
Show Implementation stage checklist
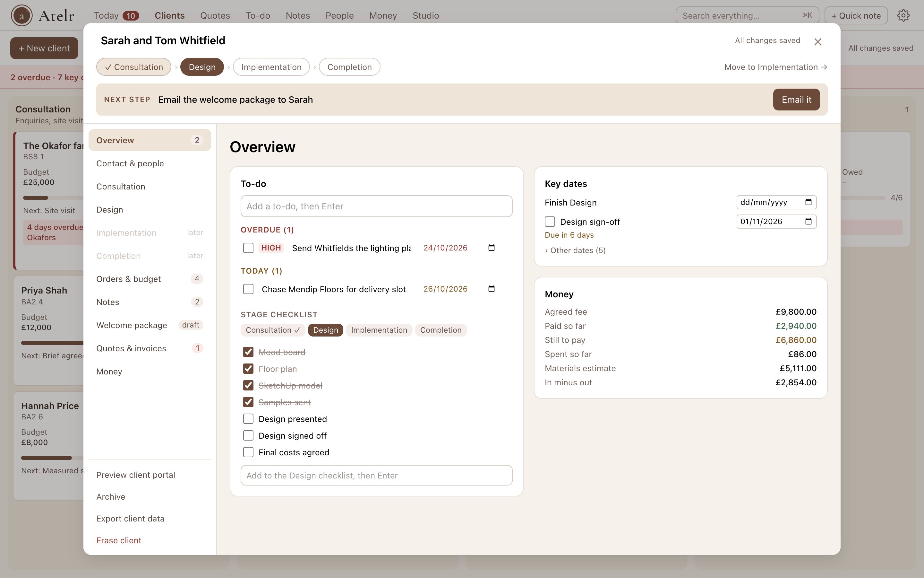click(379, 330)
